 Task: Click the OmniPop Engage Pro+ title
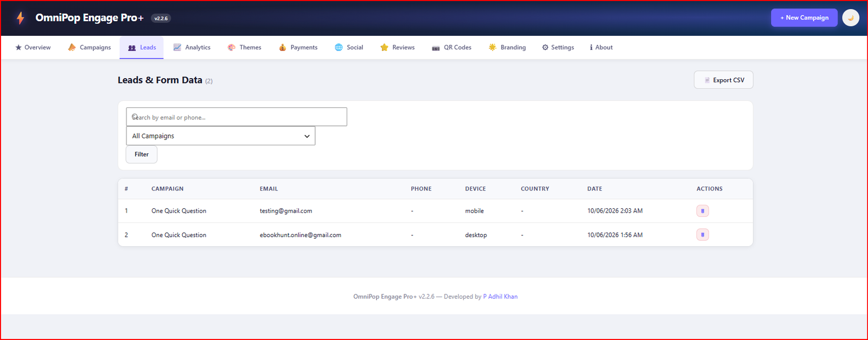click(90, 18)
